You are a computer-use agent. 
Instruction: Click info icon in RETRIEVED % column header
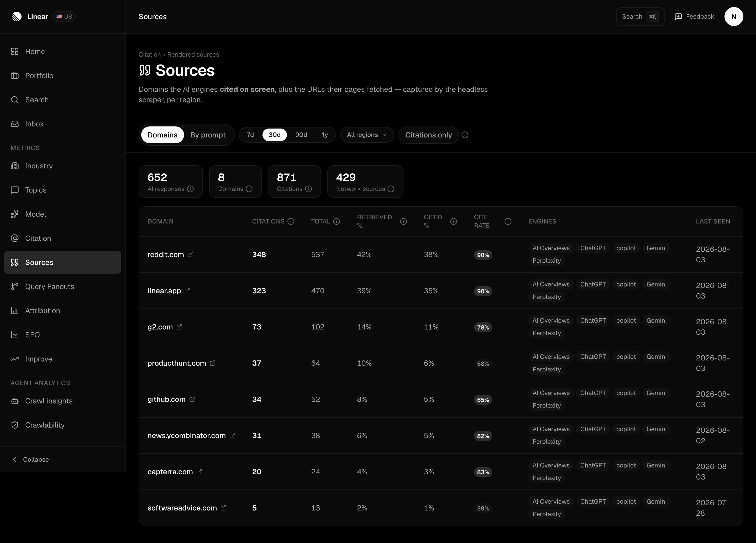403,222
